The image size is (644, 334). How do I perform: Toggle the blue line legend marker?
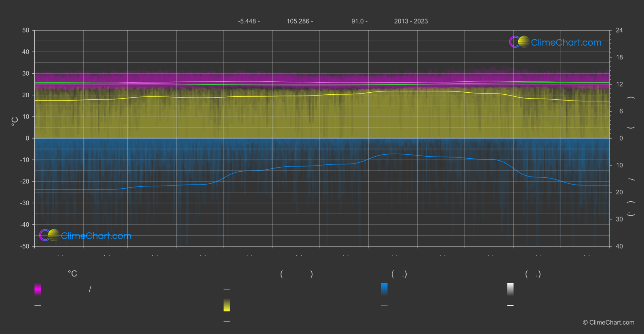click(384, 306)
